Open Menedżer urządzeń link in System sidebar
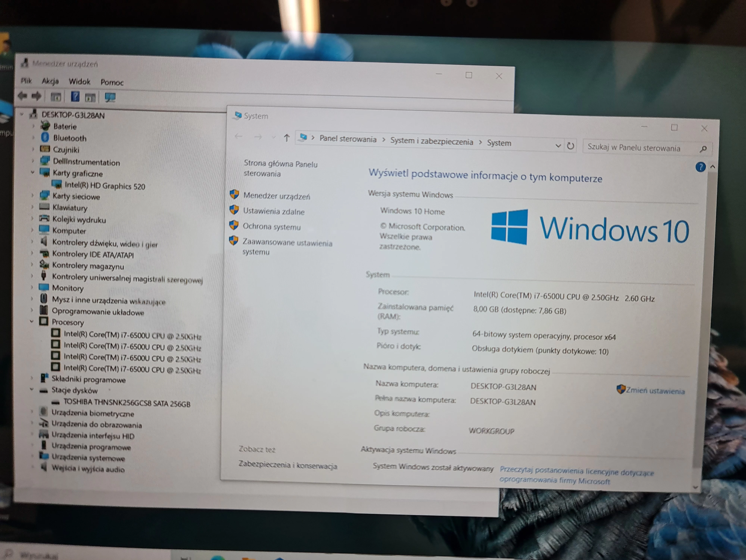Viewport: 746px width, 560px height. click(277, 196)
